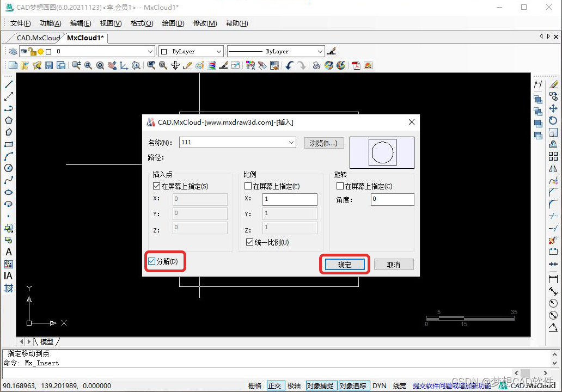Select the Angular dimension tool
Screen dimensions: 562x392
tap(553, 327)
